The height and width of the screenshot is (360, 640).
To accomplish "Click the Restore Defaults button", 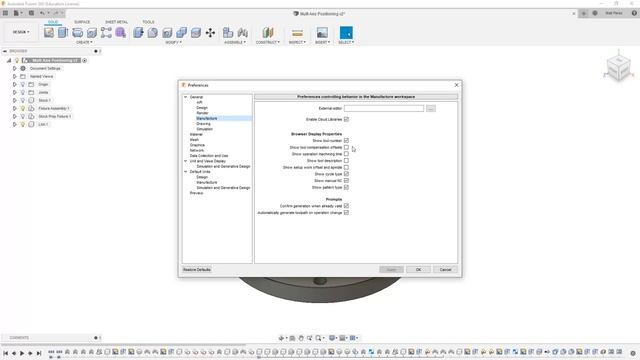I will [x=197, y=270].
